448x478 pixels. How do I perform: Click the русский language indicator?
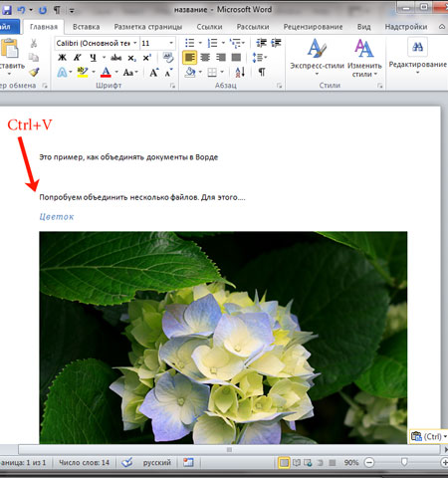[157, 462]
